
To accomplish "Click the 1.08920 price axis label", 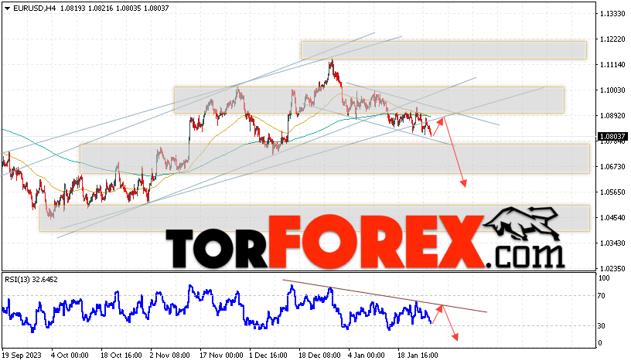I will [x=612, y=116].
